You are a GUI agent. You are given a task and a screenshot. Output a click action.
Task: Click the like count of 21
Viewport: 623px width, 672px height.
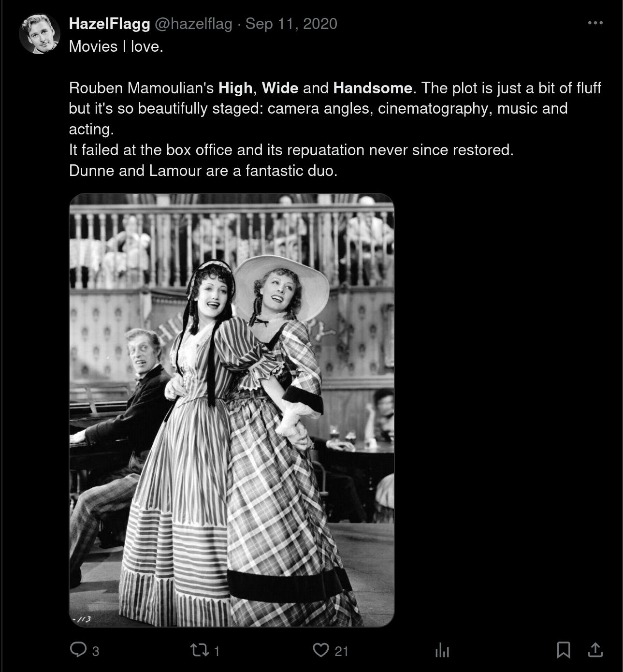(x=342, y=651)
